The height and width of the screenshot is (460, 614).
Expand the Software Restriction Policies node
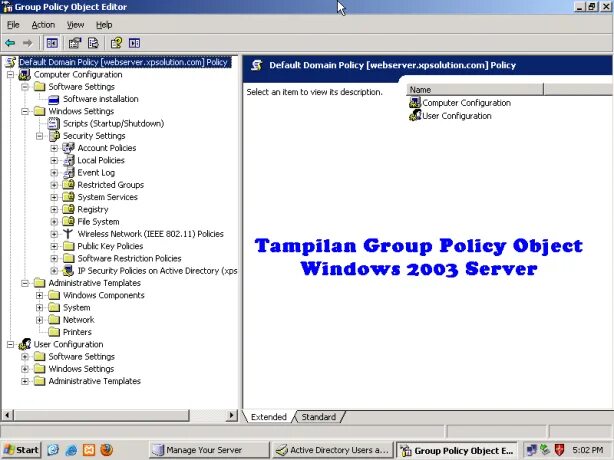tap(54, 258)
